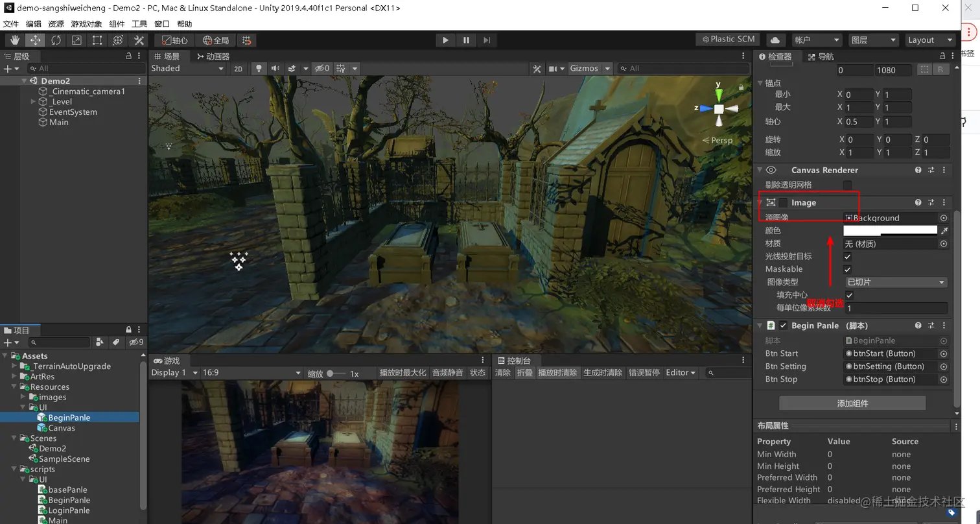Pick Btn Start object selector circle
980x524 pixels.
coord(944,353)
